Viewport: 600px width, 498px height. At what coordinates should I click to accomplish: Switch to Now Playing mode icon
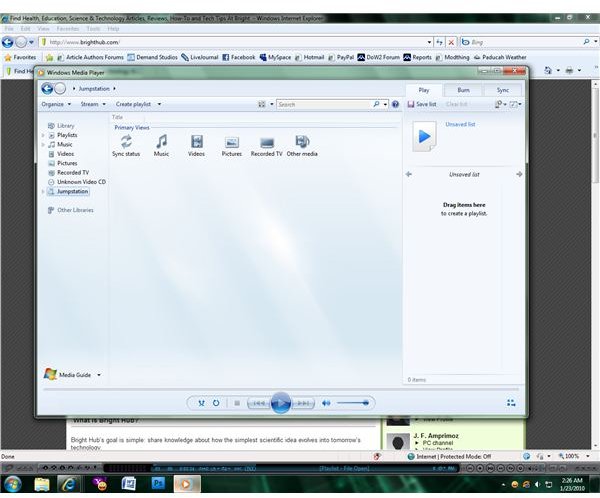coord(511,403)
